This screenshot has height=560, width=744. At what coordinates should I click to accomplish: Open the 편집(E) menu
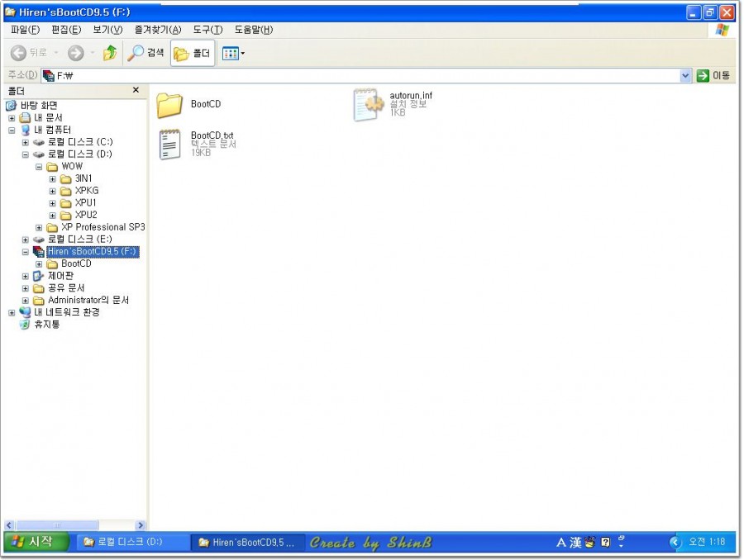(x=66, y=30)
